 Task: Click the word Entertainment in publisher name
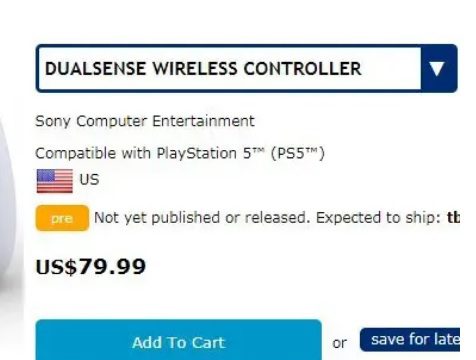[203, 121]
